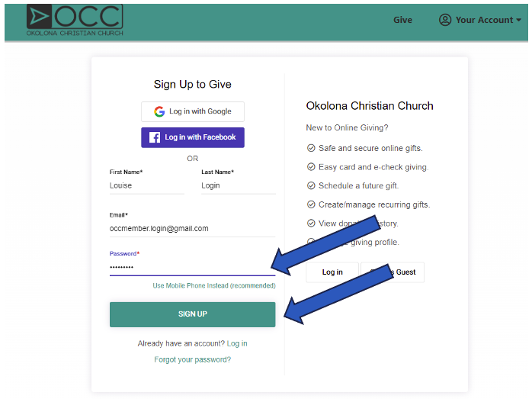Focus the First Name field containing Louise
This screenshot has width=532, height=399.
pos(147,185)
